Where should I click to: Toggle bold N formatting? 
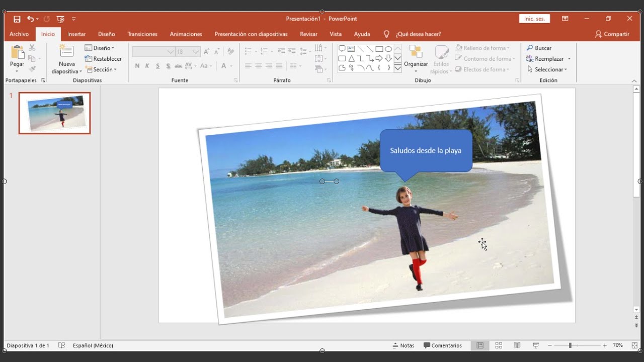(x=137, y=66)
